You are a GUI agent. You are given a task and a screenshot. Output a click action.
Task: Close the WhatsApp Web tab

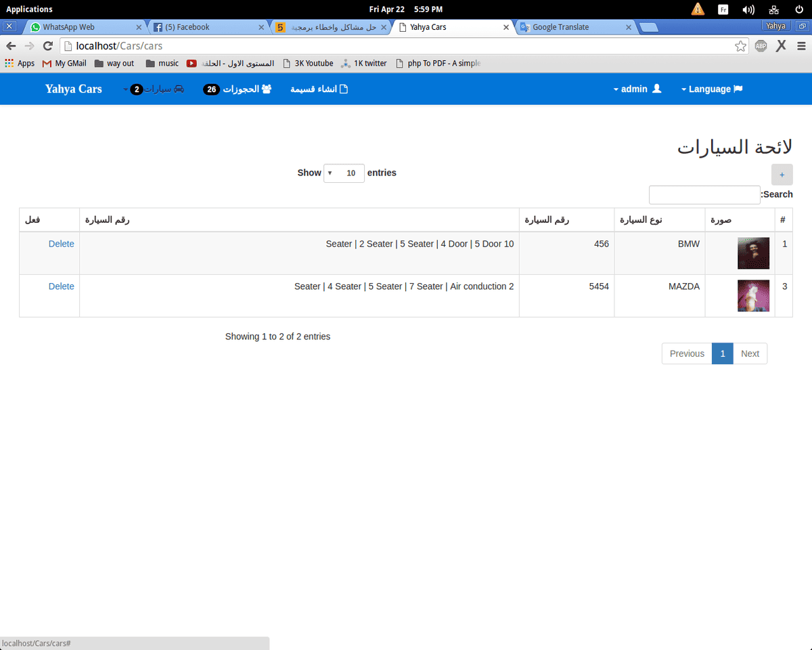pos(139,27)
